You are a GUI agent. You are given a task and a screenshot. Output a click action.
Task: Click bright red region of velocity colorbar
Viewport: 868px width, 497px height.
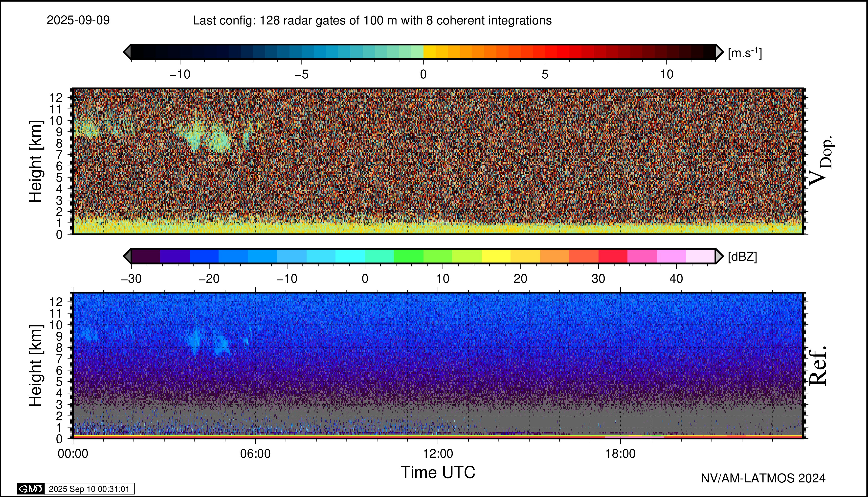563,52
